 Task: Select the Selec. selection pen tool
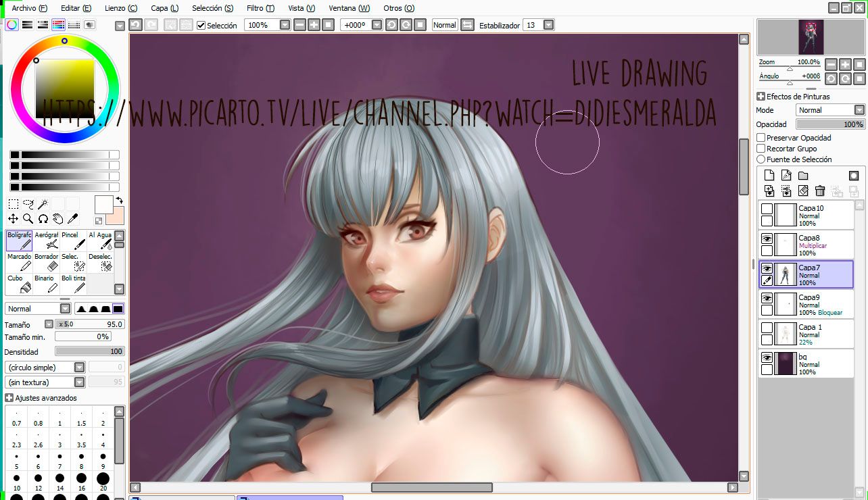[x=73, y=262]
